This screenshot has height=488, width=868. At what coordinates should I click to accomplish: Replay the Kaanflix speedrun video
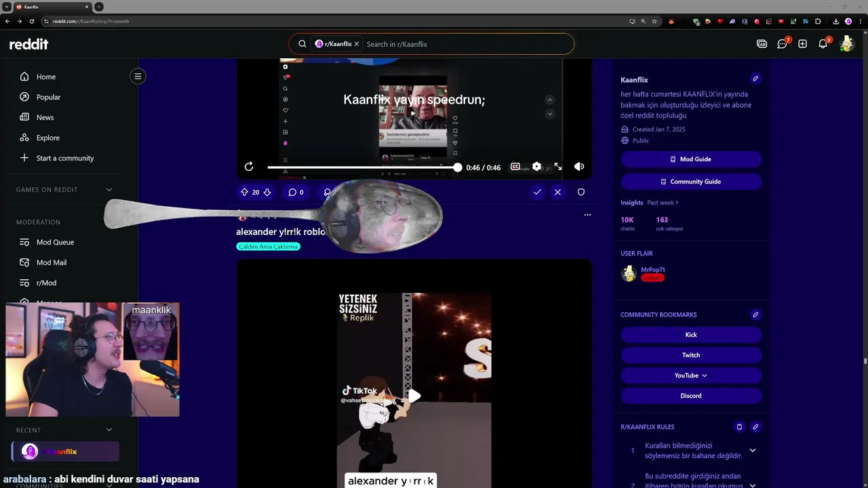point(249,167)
